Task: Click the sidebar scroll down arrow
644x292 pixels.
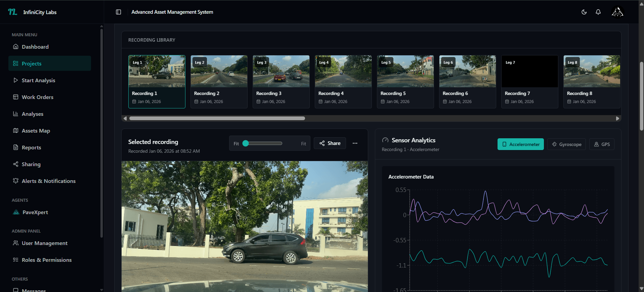Action: pos(101,290)
